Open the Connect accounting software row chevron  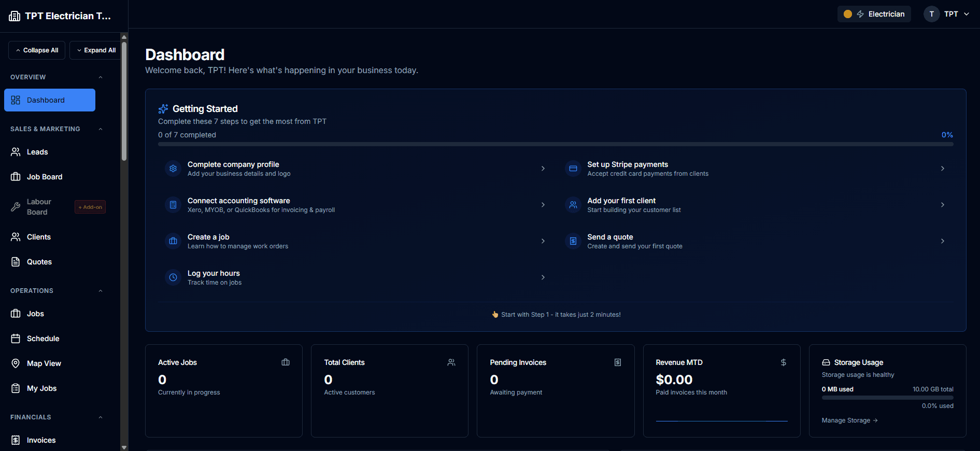coord(543,205)
